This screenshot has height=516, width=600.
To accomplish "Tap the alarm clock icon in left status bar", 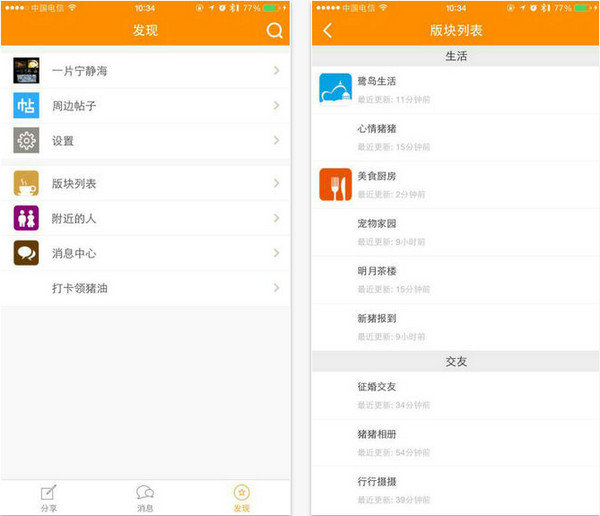I will (x=222, y=8).
